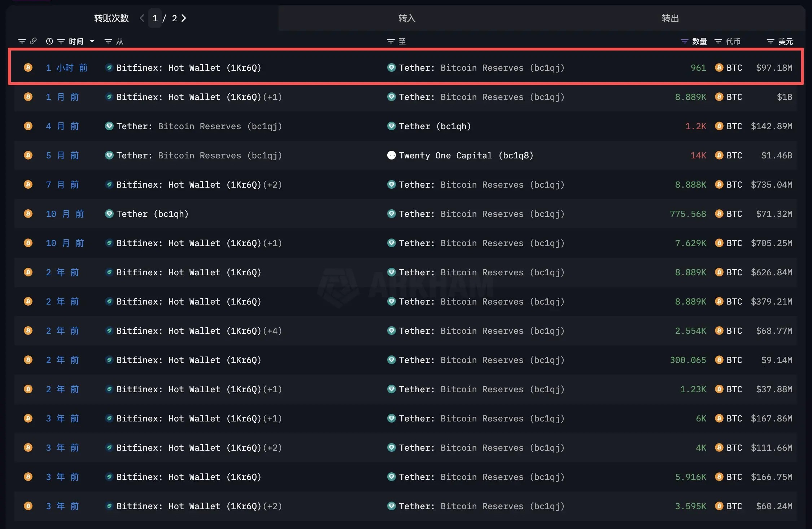Open the 从 (from) column filter
This screenshot has height=529, width=812.
point(108,41)
